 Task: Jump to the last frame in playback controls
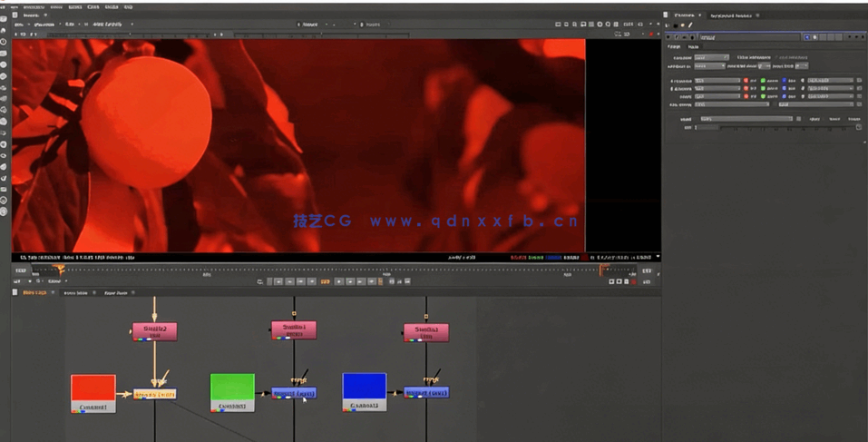[x=372, y=282]
